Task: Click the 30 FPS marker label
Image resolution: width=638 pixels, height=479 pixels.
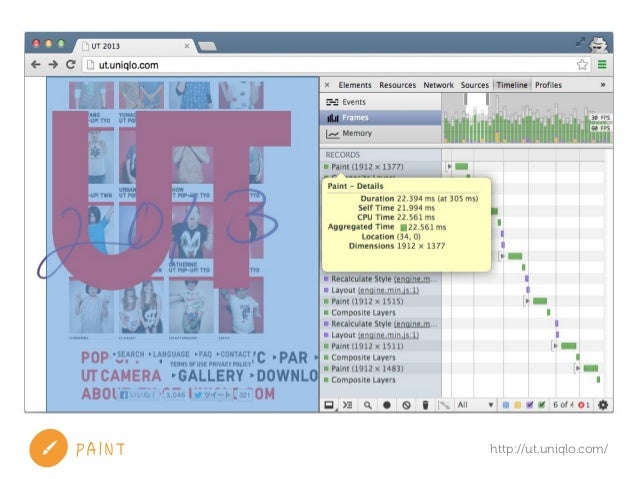Action: coord(601,118)
